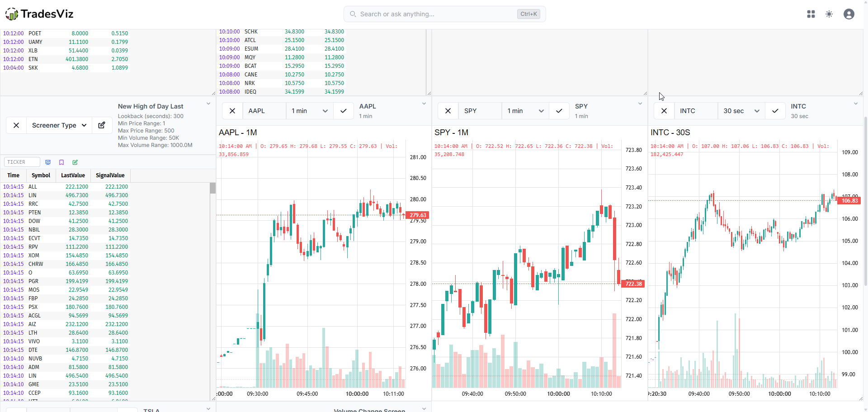Click the INTC current price label 106.83
The height and width of the screenshot is (412, 868).
849,201
